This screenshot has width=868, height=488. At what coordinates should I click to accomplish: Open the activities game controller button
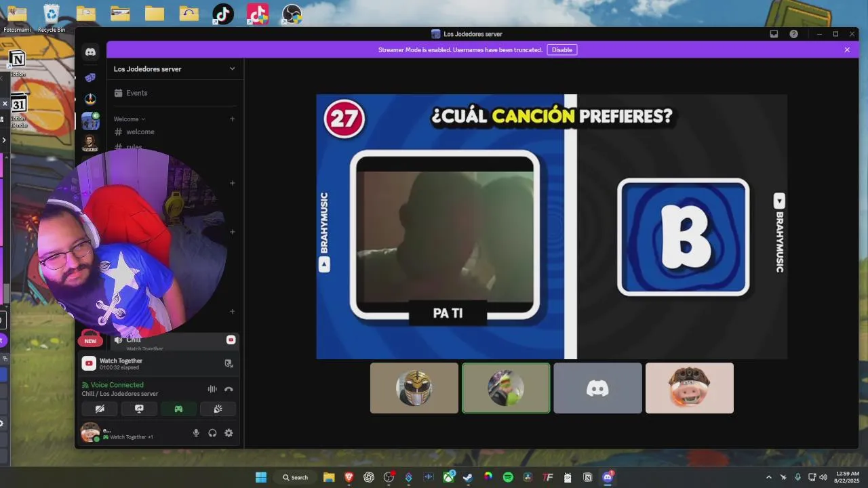pyautogui.click(x=178, y=409)
